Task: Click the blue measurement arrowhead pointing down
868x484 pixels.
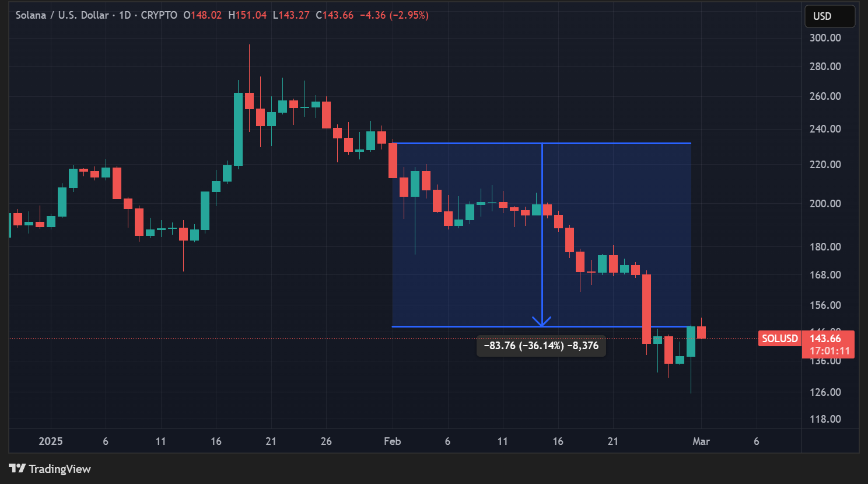Action: (x=542, y=321)
